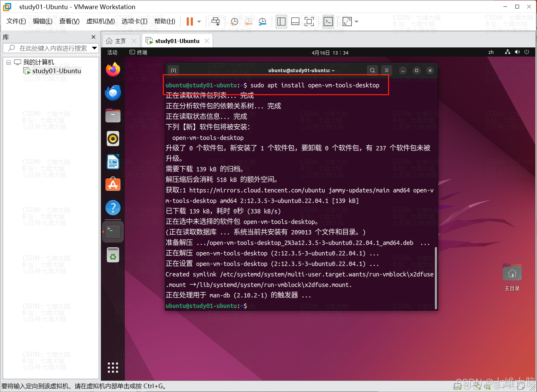Image resolution: width=537 pixels, height=392 pixels.
Task: Toggle the library sidebar view
Action: 281,22
